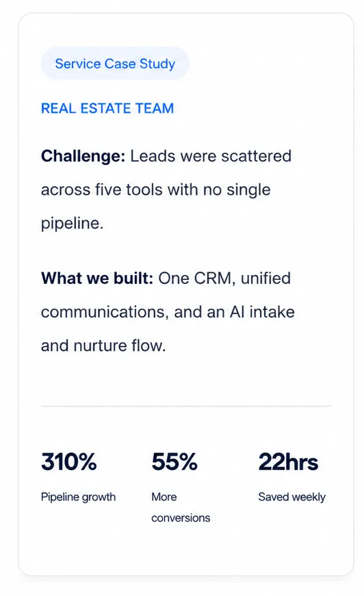Open the REAL ESTATE TEAM heading link
The width and height of the screenshot is (364, 596).
[x=107, y=108]
